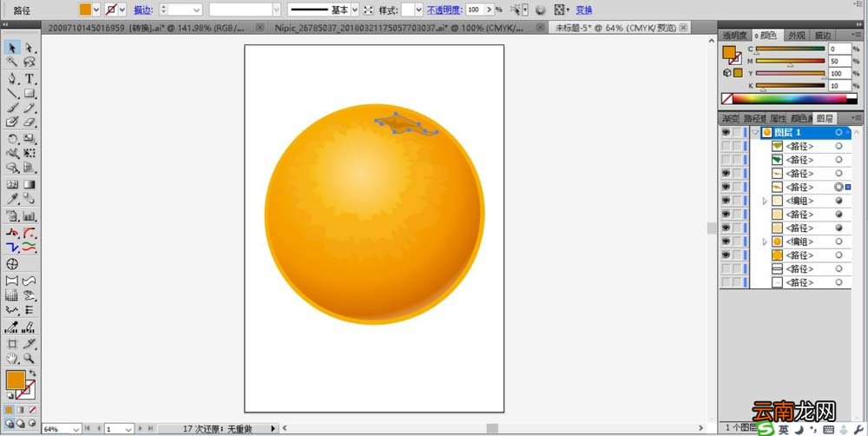This screenshot has height=436, width=868.
Task: Go to next artboard button
Action: pyautogui.click(x=140, y=428)
